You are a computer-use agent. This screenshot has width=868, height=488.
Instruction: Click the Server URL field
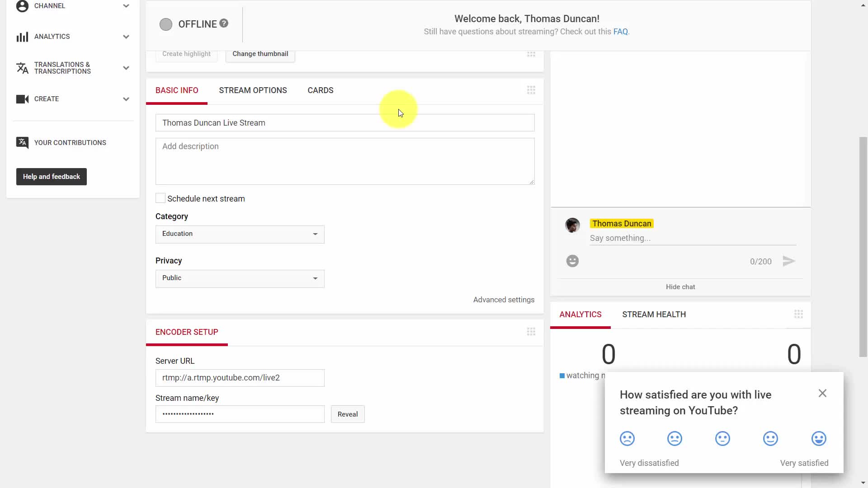[240, 378]
